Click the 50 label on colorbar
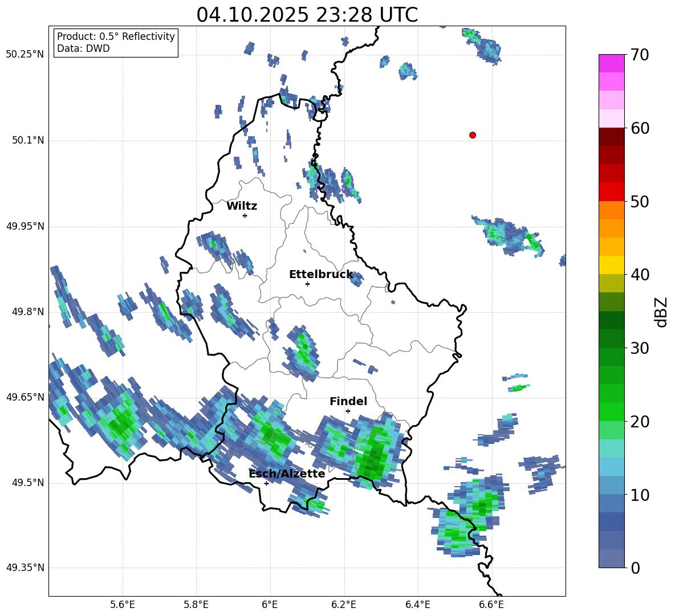This screenshot has height=616, width=675. tap(639, 202)
